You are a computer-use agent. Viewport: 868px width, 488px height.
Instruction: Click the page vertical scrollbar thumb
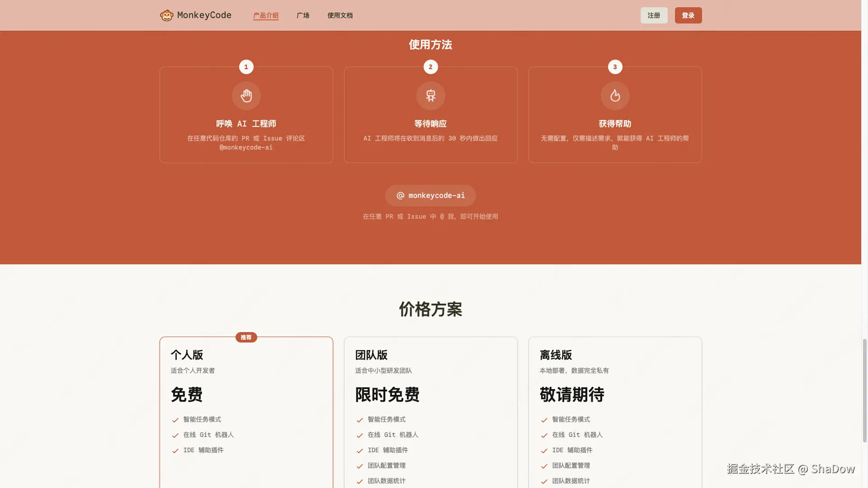coord(864,389)
